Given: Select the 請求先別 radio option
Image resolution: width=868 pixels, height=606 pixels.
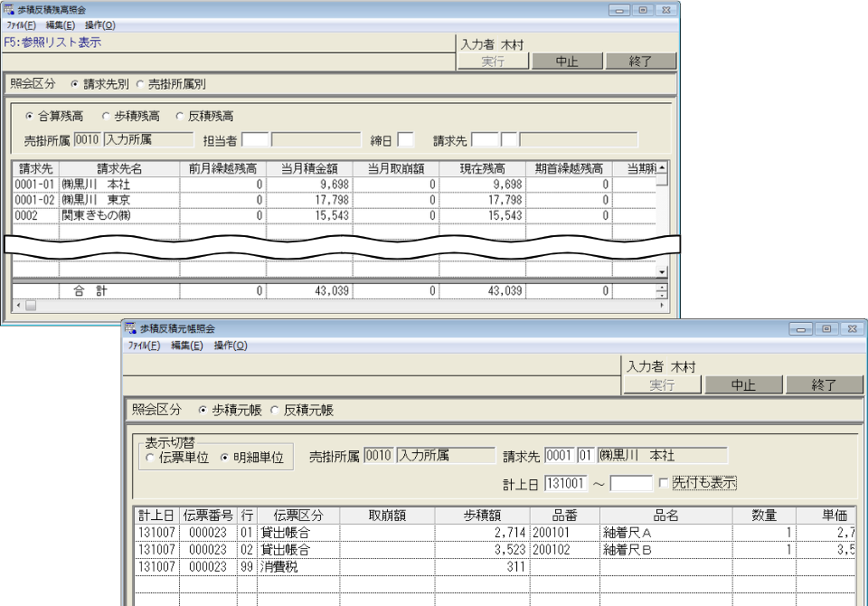Looking at the screenshot, I should coord(74,84).
